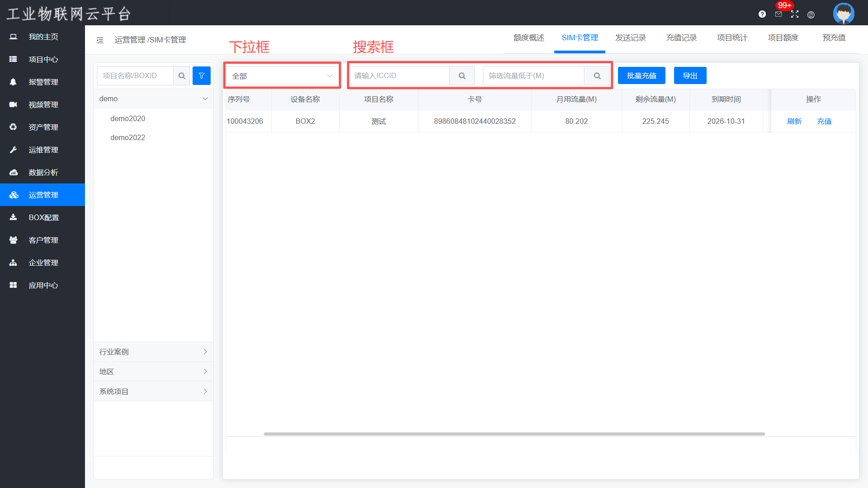Click the horizontal table scrollbar
Viewport: 868px width, 488px height.
[514, 434]
